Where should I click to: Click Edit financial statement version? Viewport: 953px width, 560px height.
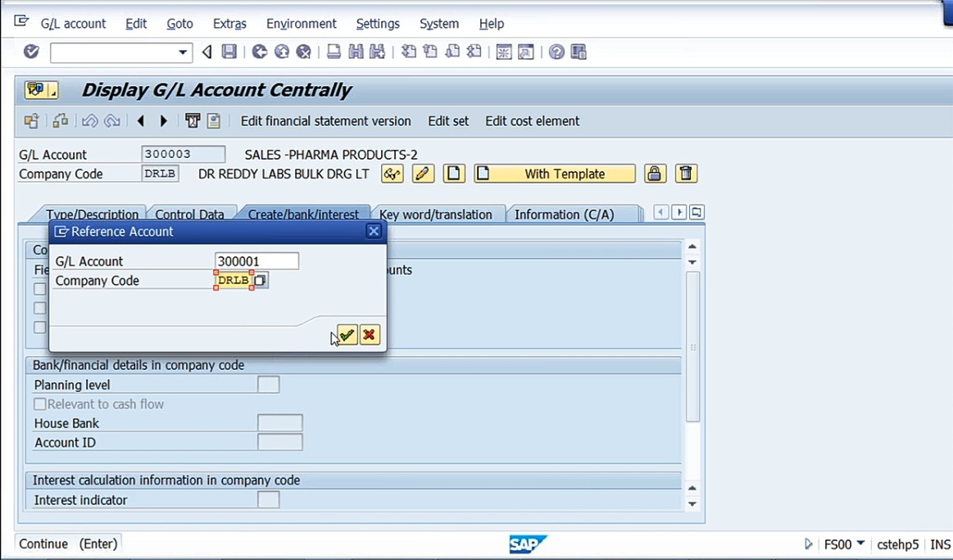[x=326, y=121]
